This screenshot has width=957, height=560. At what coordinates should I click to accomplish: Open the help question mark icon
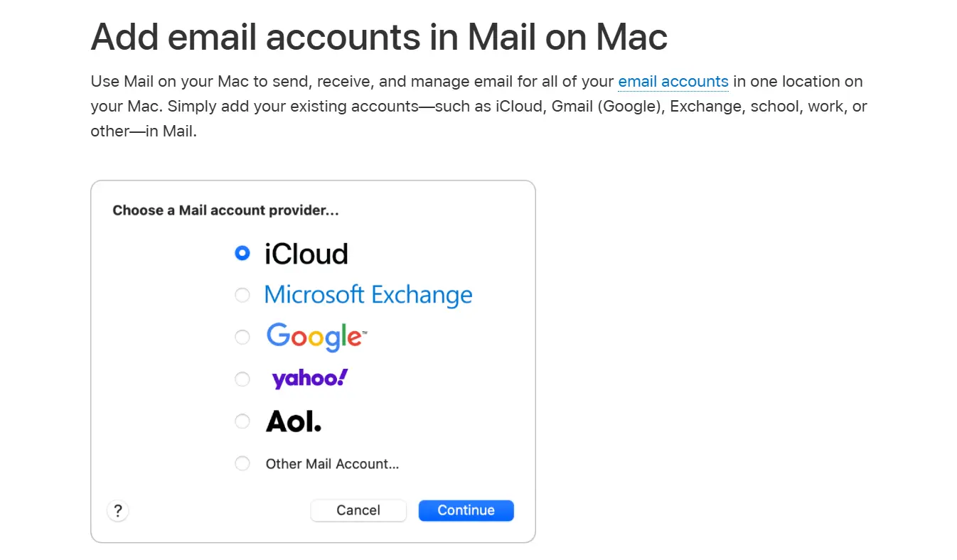(117, 510)
